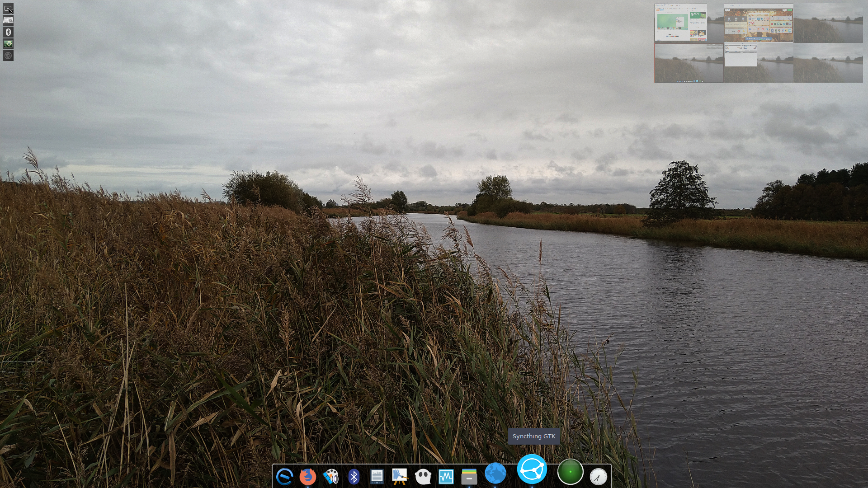Open the news reader icon on the left panel

click(8, 19)
